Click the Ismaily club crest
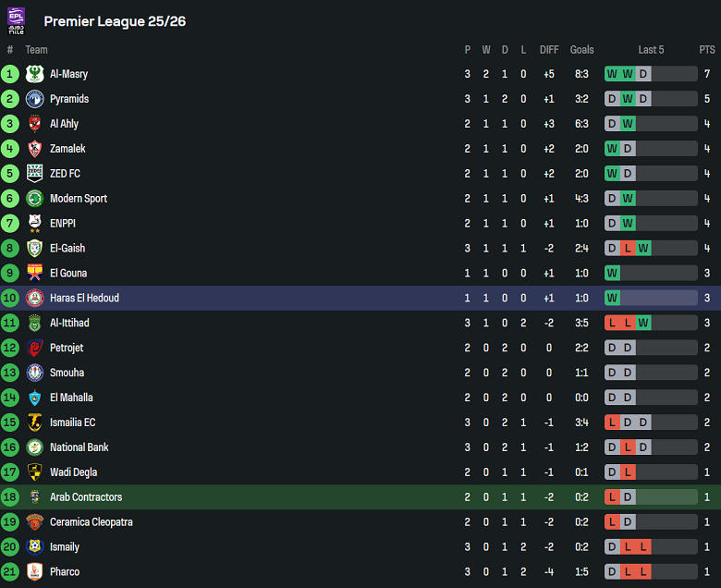This screenshot has width=721, height=588. (x=35, y=547)
